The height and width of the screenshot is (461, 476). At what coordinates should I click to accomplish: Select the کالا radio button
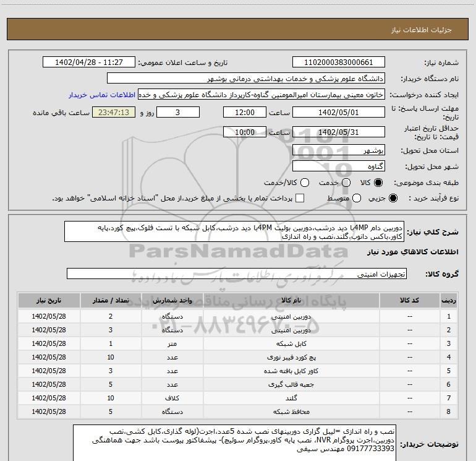[378, 183]
